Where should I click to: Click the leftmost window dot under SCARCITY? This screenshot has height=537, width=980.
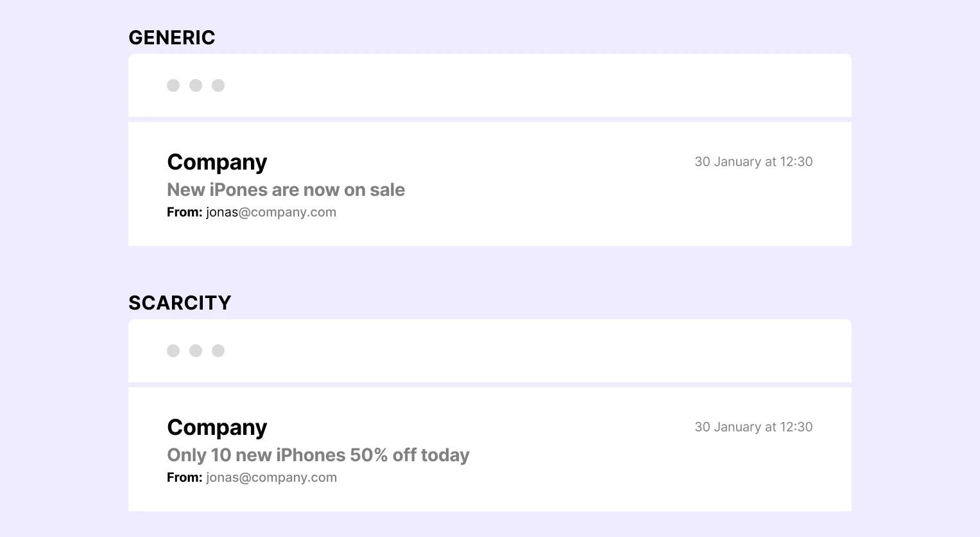tap(173, 351)
